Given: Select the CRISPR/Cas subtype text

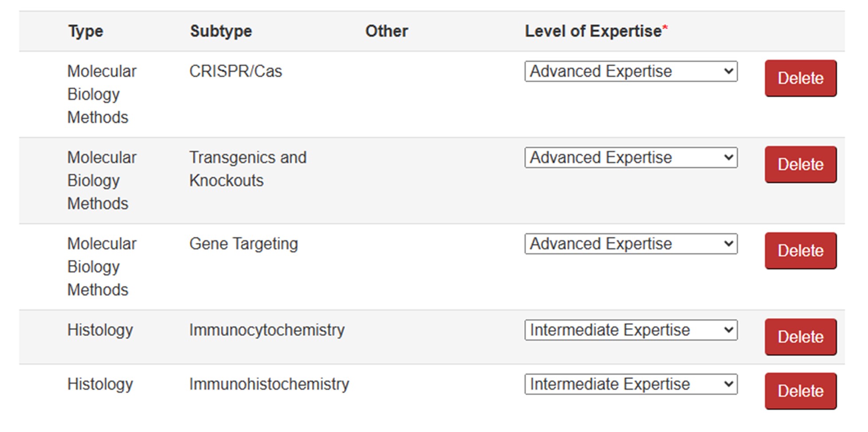Looking at the screenshot, I should tap(235, 72).
